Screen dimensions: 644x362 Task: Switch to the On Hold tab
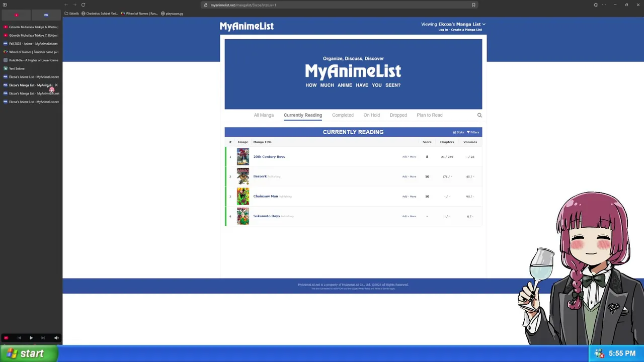[372, 115]
